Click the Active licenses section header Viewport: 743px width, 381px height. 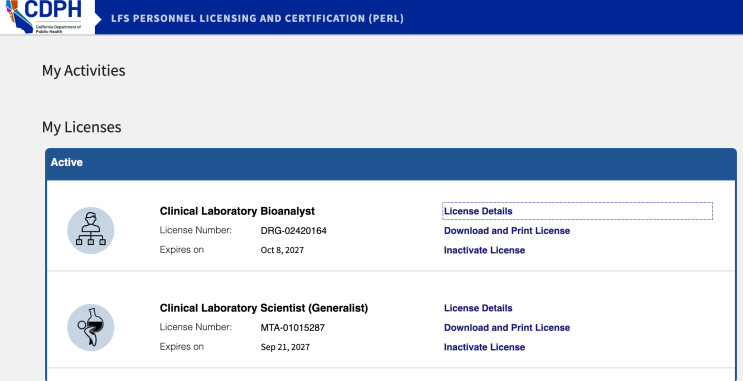point(391,163)
